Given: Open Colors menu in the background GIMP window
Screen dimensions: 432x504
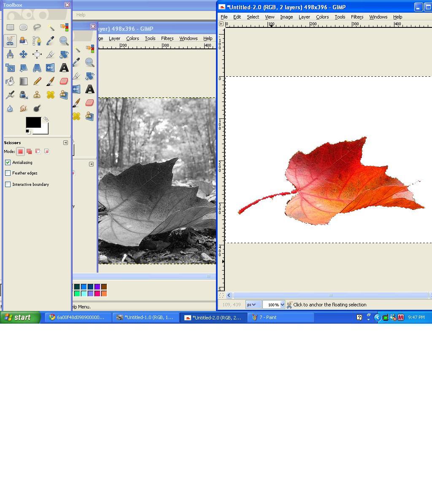Looking at the screenshot, I should click(132, 39).
